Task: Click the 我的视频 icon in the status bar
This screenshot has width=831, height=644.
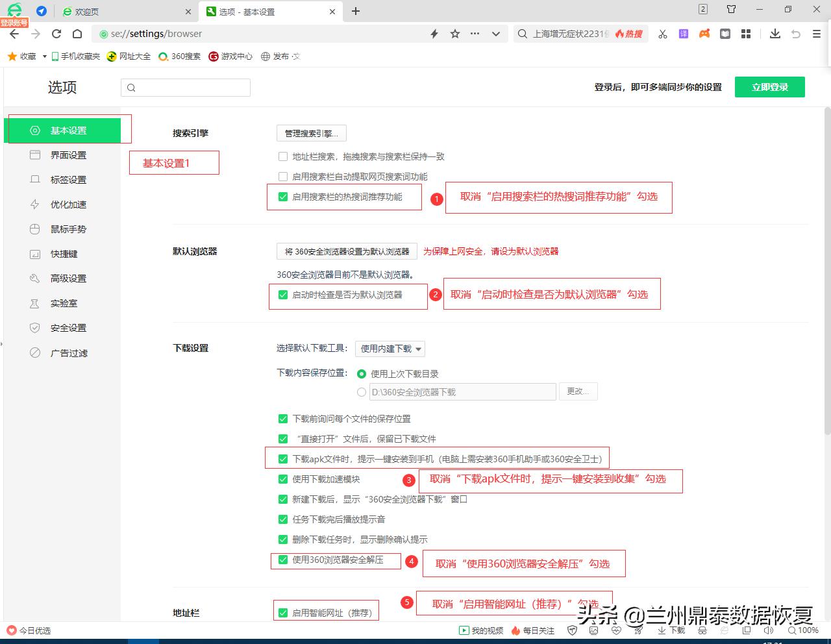Action: pyautogui.click(x=465, y=630)
